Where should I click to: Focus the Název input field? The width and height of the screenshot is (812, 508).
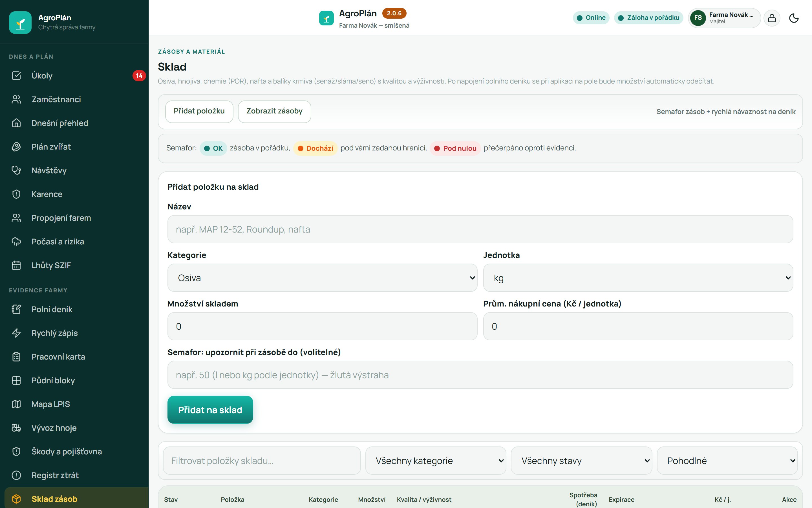480,229
